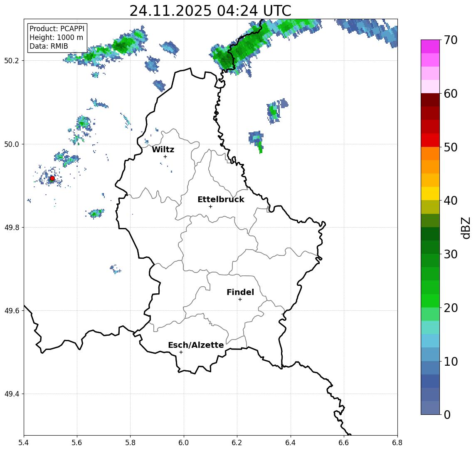Click the bright red swatch just above 50 dBZ
Image resolution: width=476 pixels, height=451 pixels.
point(430,140)
